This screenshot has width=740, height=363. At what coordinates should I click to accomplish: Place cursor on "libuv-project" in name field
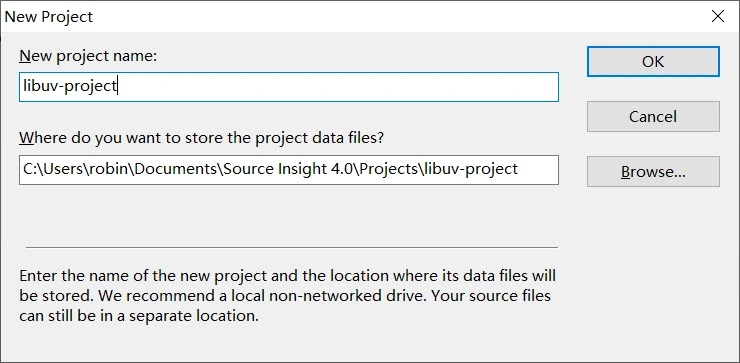point(70,86)
